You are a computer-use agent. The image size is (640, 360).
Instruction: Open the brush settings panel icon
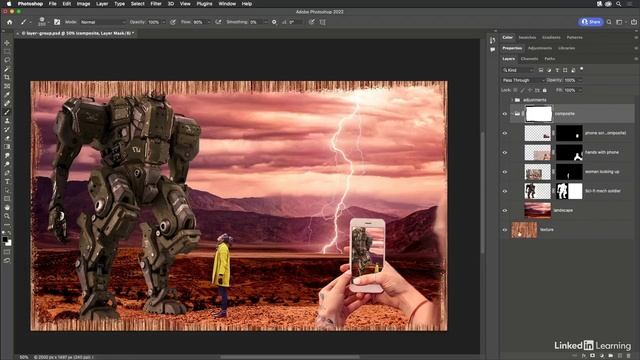click(57, 22)
